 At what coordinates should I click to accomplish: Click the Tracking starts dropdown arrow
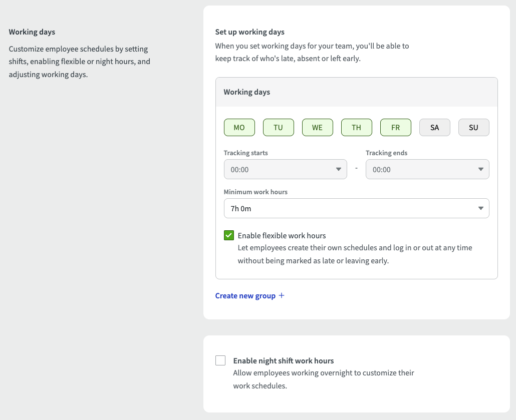pos(338,169)
